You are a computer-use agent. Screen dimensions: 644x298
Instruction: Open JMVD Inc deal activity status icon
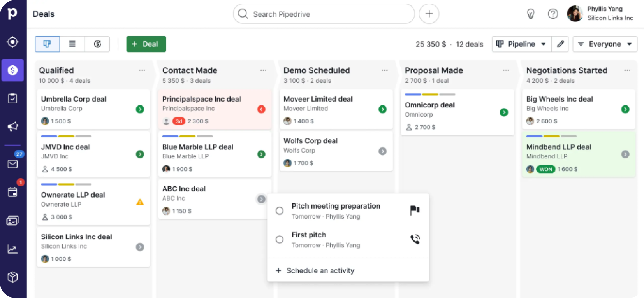140,154
